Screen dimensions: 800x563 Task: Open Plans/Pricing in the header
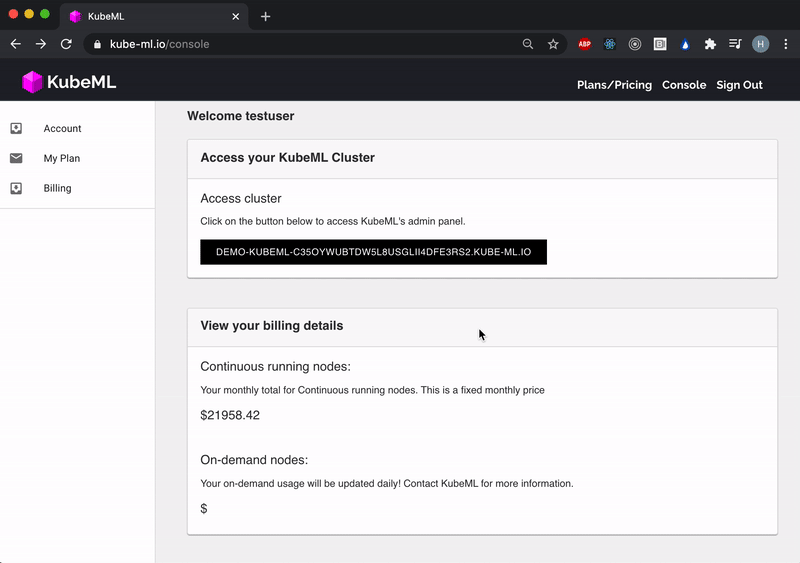point(614,85)
